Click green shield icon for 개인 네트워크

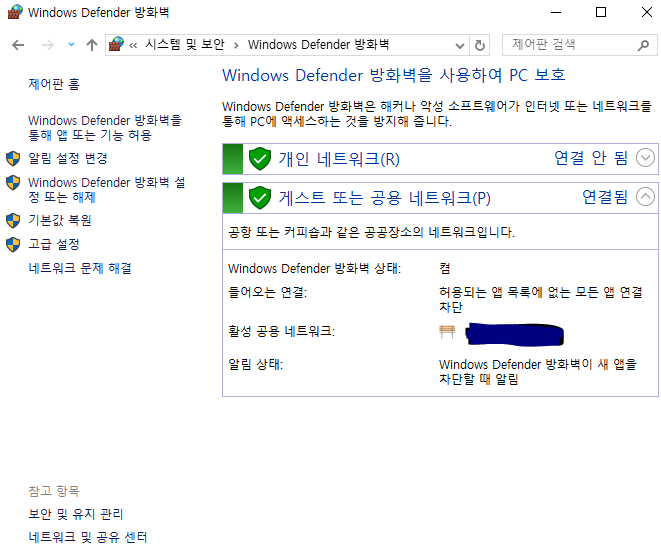(x=260, y=159)
